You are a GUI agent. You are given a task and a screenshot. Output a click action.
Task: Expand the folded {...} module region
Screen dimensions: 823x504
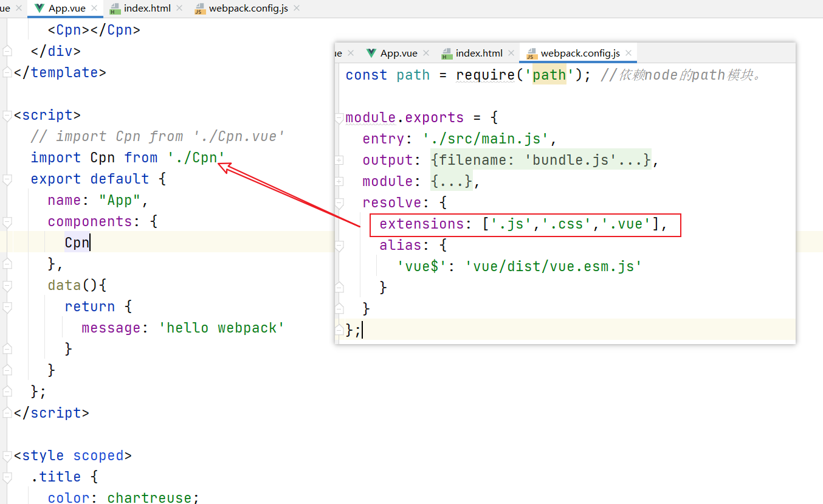point(451,182)
